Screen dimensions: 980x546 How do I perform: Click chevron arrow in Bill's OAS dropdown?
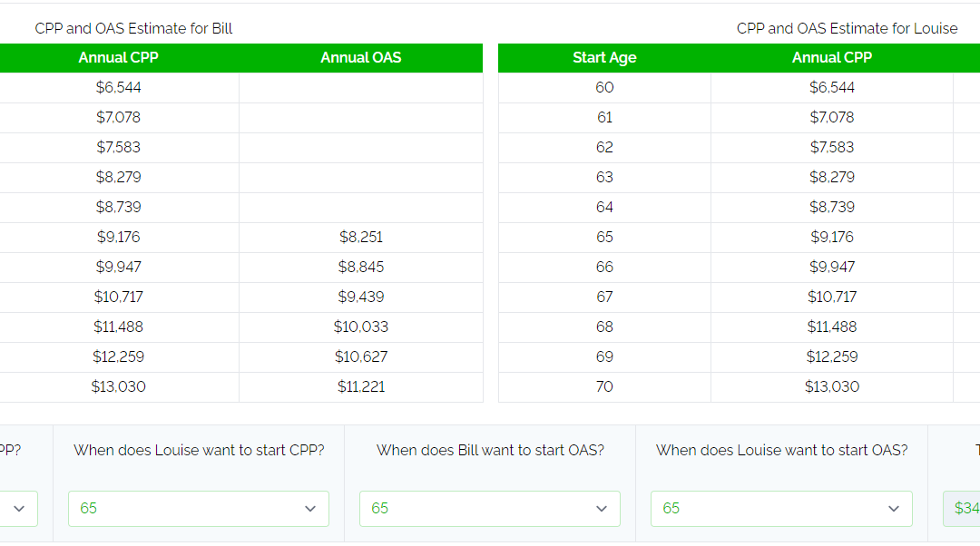602,509
